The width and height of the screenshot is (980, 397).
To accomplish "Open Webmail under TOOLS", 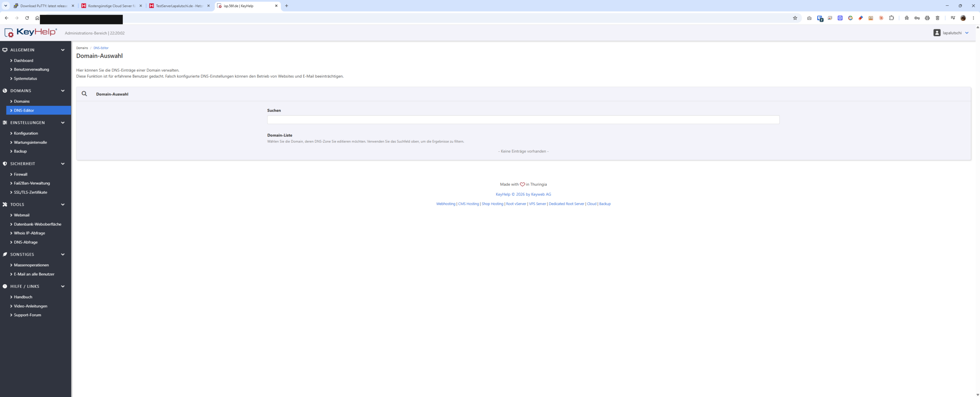I will tap(21, 215).
